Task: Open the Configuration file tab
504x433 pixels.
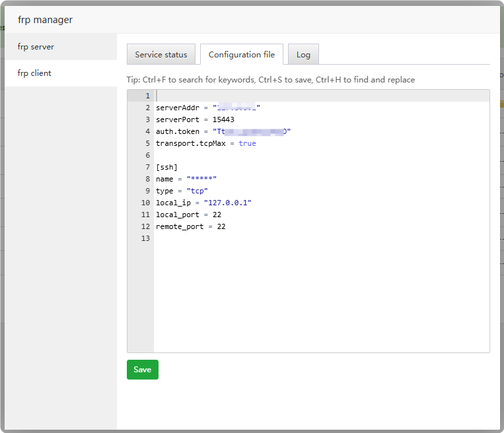Action: click(x=242, y=55)
